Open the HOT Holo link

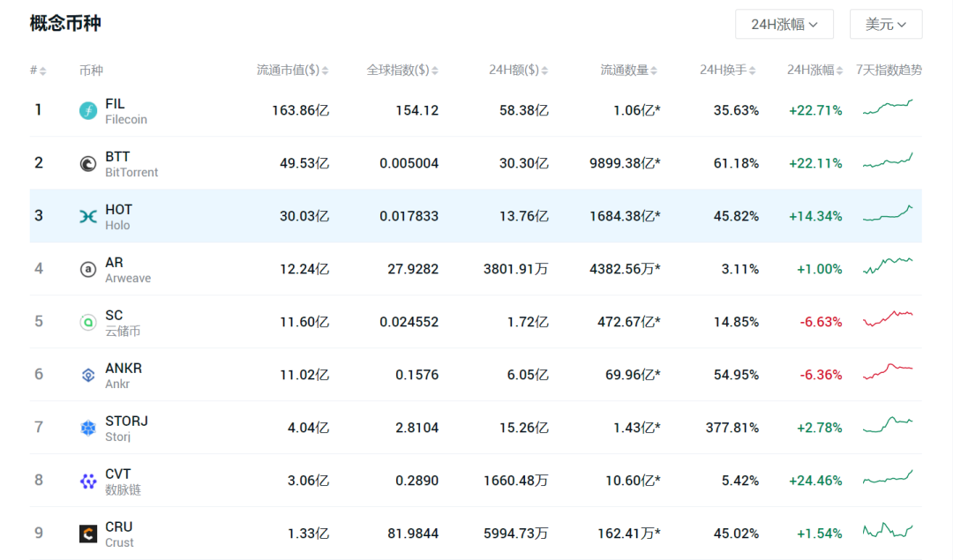tap(118, 217)
